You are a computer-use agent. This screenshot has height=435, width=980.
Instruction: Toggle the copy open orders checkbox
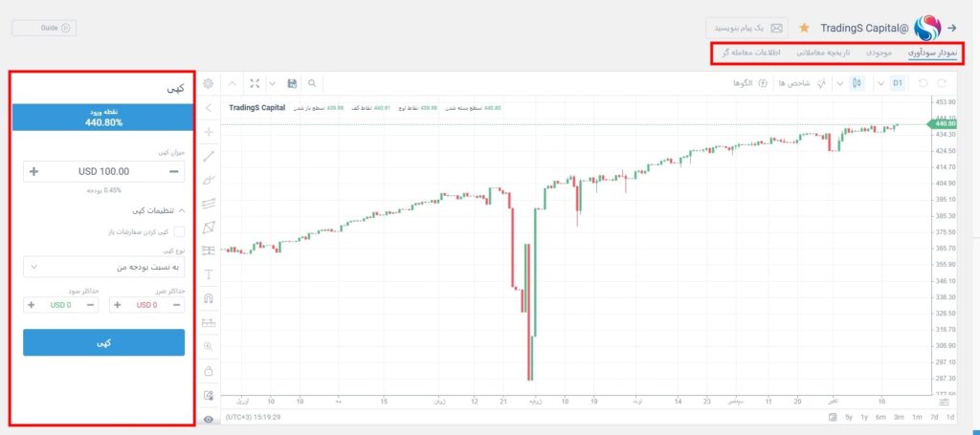click(x=179, y=231)
